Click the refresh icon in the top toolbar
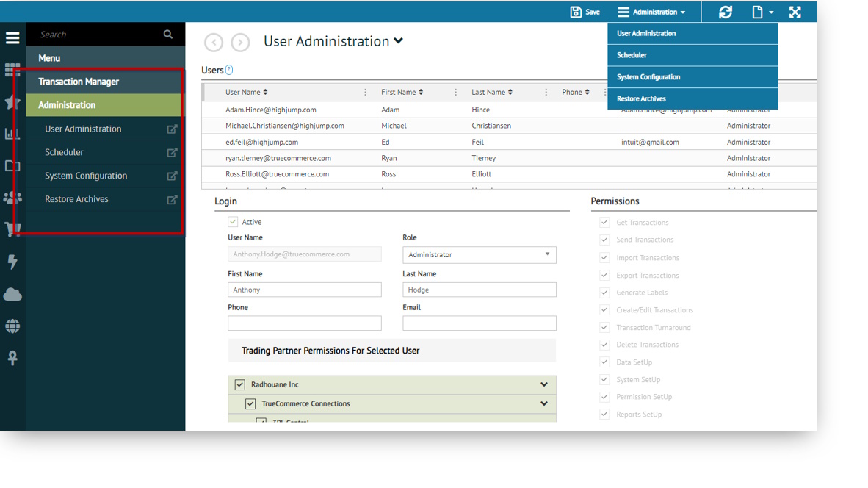 coord(725,12)
